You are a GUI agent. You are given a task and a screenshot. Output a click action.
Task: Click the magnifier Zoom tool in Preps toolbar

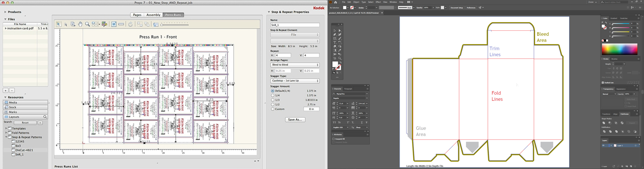pos(87,25)
